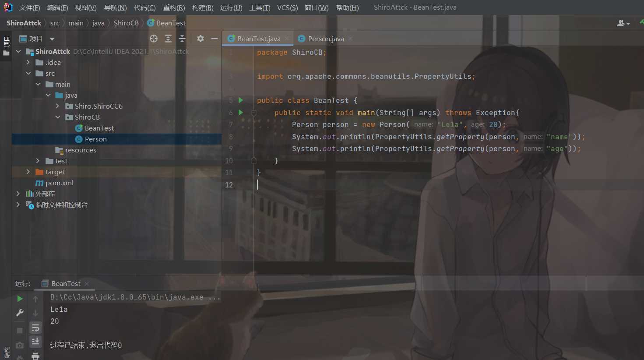This screenshot has height=360, width=644.
Task: Open the VCS(S) menu
Action: coord(287,7)
